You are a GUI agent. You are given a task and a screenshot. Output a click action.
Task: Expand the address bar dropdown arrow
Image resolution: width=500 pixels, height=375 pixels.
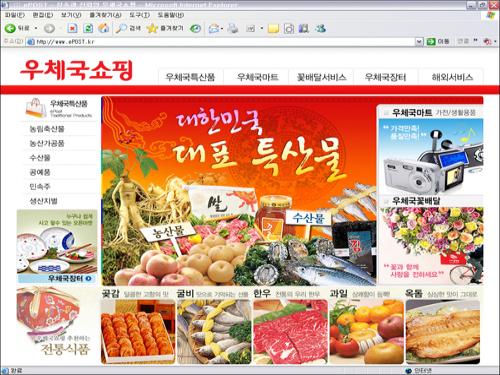point(419,41)
